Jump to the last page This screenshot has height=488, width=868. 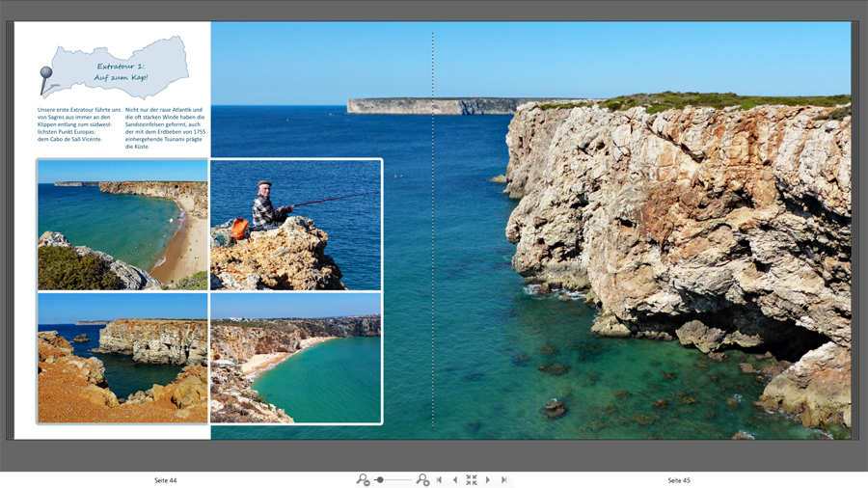coord(504,479)
